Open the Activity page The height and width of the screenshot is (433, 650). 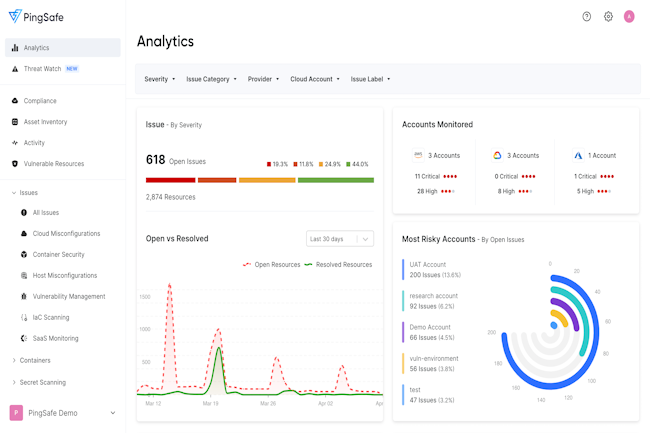click(x=34, y=143)
